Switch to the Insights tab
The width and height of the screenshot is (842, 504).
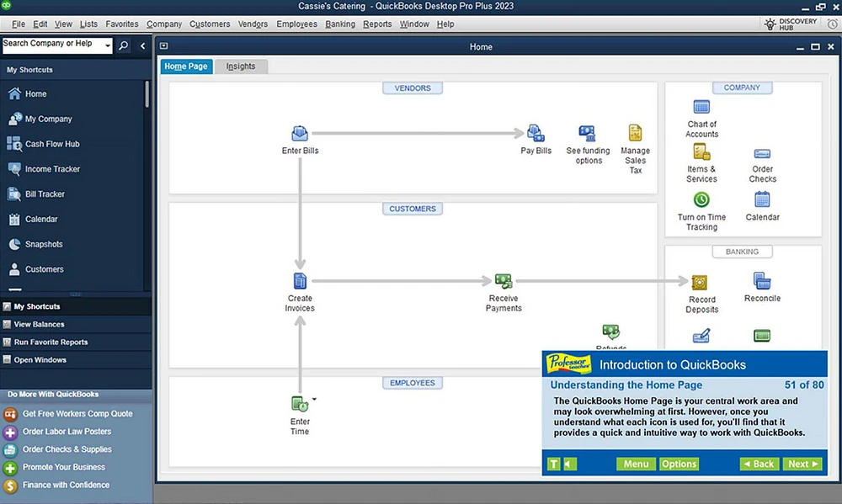pyautogui.click(x=241, y=66)
